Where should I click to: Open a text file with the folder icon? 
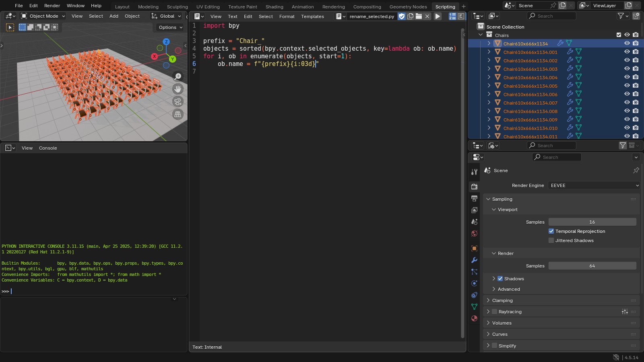pyautogui.click(x=419, y=16)
